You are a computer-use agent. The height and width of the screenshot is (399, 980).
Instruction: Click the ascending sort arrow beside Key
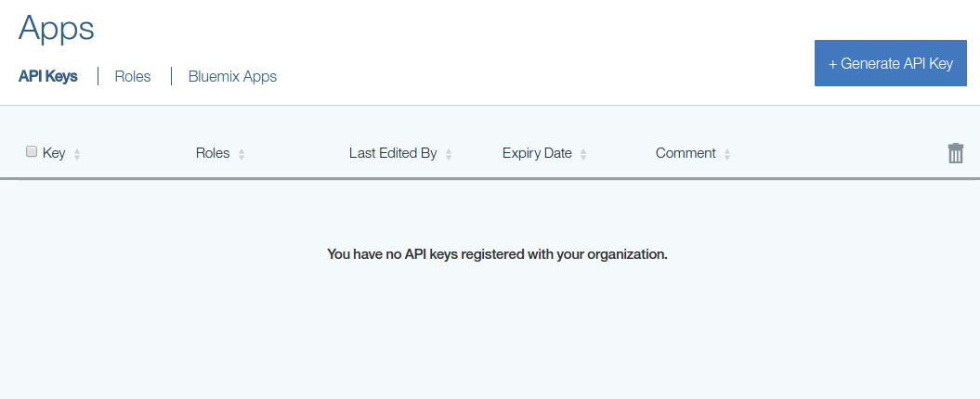coord(77,150)
